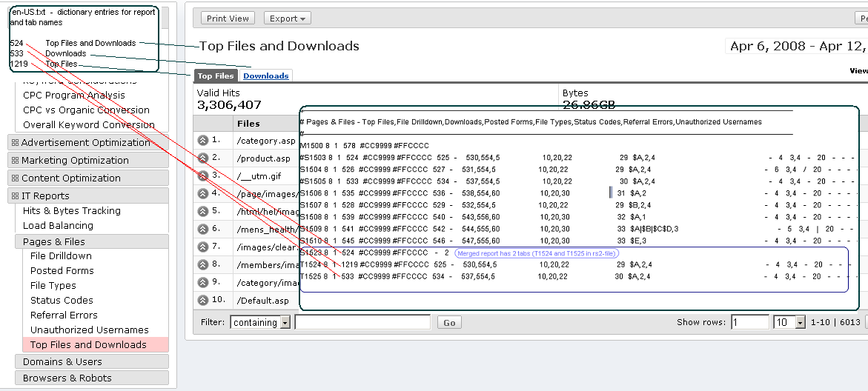Click the arrow icon next to /images/clear row 7
Viewport: 868px width, 391px height.
click(202, 247)
